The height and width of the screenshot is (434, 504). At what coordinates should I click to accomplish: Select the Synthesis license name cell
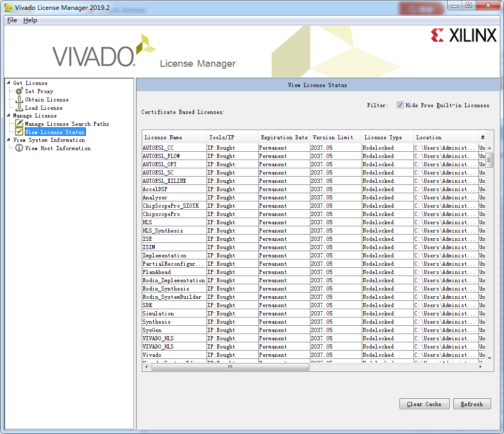[174, 322]
